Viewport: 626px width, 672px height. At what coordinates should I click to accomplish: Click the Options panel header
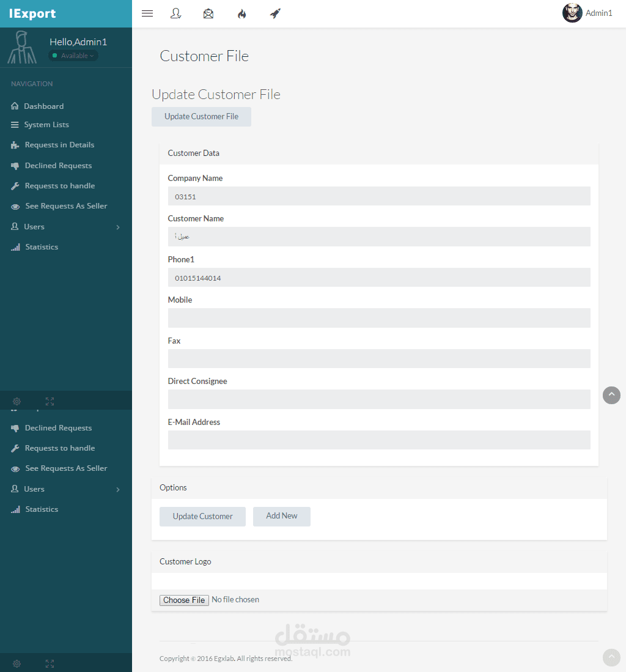tap(379, 488)
